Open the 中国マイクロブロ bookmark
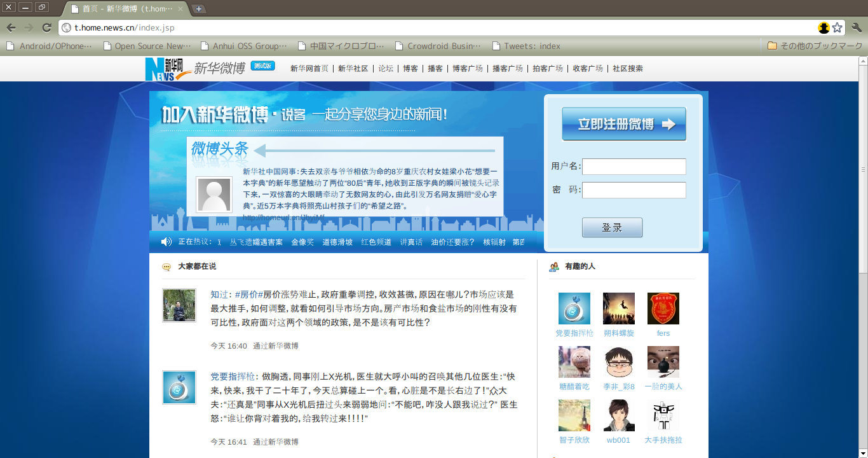This screenshot has height=458, width=868. click(x=341, y=46)
